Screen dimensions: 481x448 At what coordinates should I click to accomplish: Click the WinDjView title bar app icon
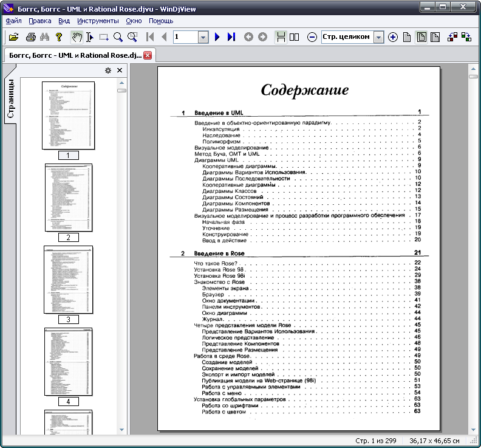9,9
